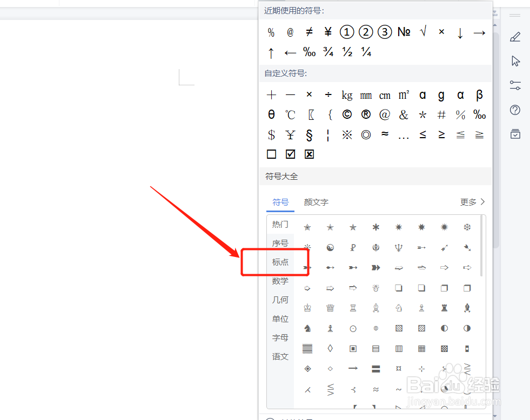Insert the white chess king symbol
This screenshot has height=420, width=530.
[x=307, y=308]
